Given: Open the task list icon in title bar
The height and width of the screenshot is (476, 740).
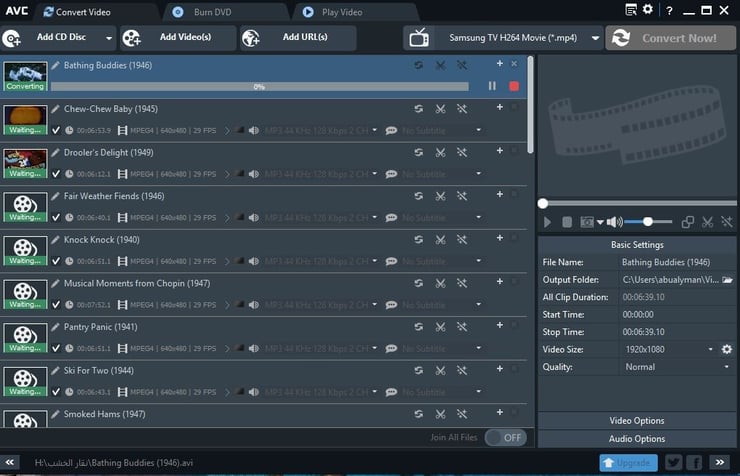Looking at the screenshot, I should point(631,9).
